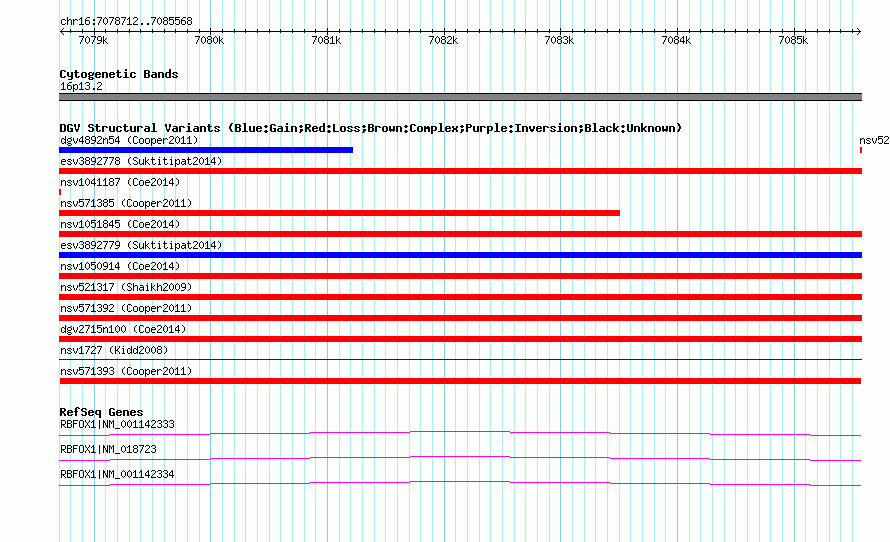Click the RBFOX1|NM_018723 magenta gene line
The image size is (890, 542).
point(460,459)
